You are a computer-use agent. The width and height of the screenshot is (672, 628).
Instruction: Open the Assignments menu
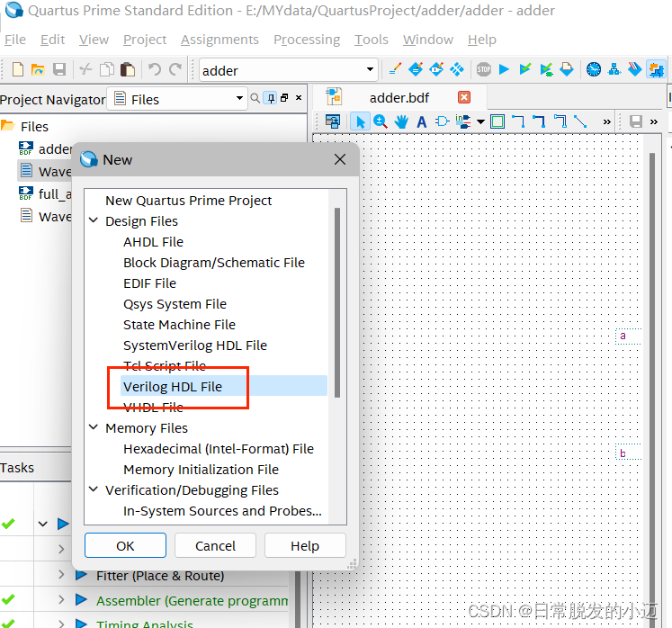click(220, 40)
